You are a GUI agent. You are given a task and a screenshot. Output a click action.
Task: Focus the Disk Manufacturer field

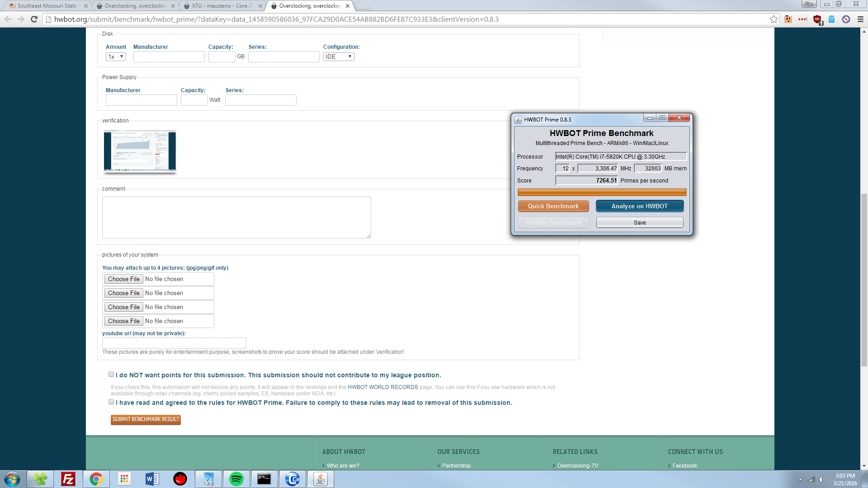click(x=169, y=56)
